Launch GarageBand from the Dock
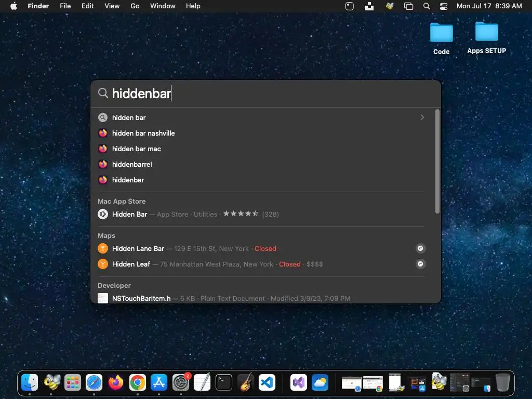 pyautogui.click(x=246, y=383)
